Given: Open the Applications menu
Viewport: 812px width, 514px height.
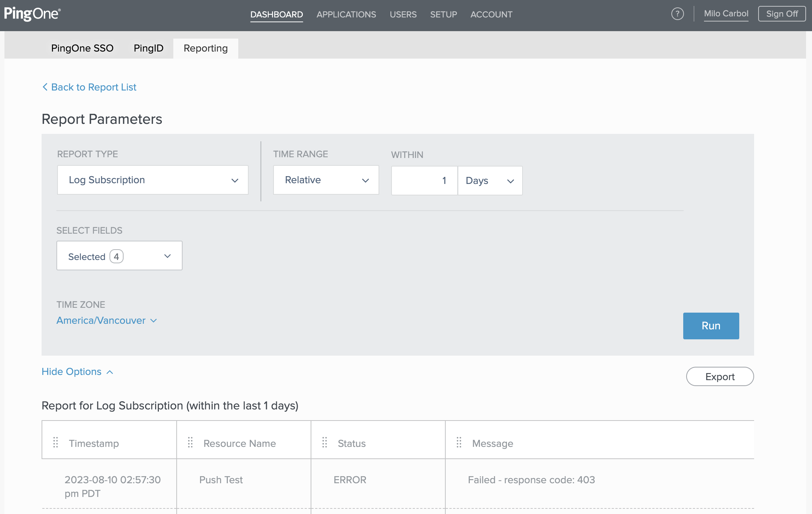Looking at the screenshot, I should coord(346,14).
